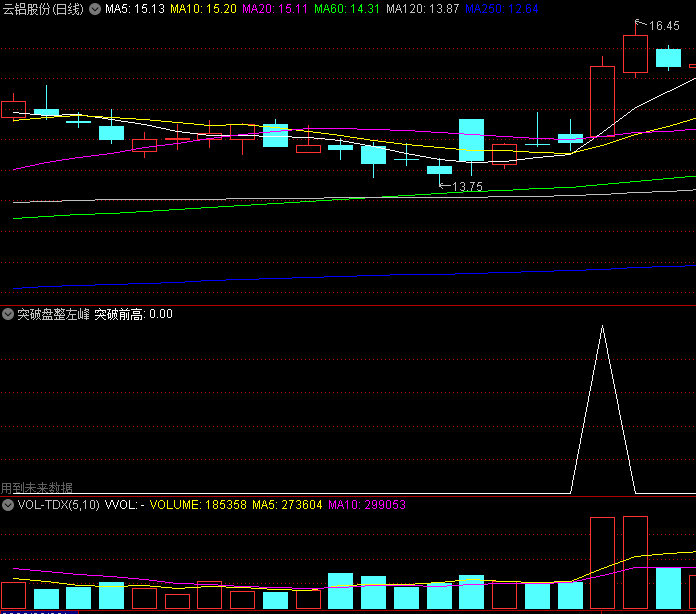Click the 突破前高: 0.00 value
This screenshot has width=696, height=614.
[x=133, y=314]
